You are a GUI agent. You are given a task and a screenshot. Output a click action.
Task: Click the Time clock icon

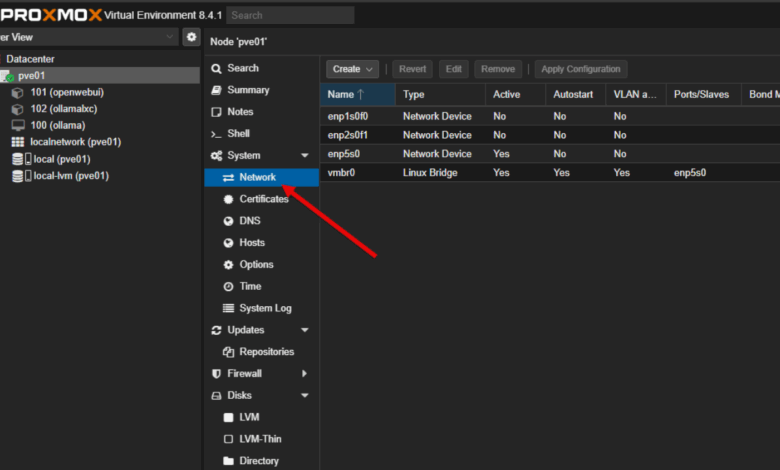point(228,286)
